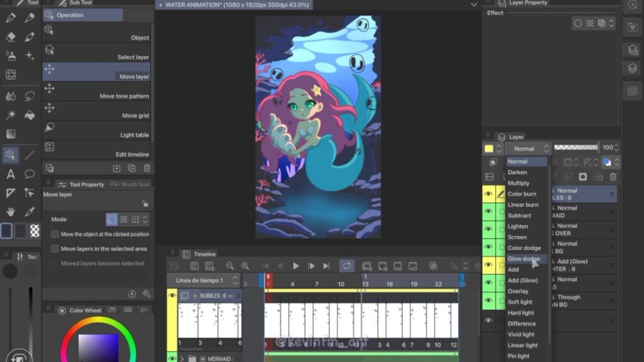This screenshot has width=644, height=362.
Task: Expand the Layer Property effect options
Action: coord(611,23)
